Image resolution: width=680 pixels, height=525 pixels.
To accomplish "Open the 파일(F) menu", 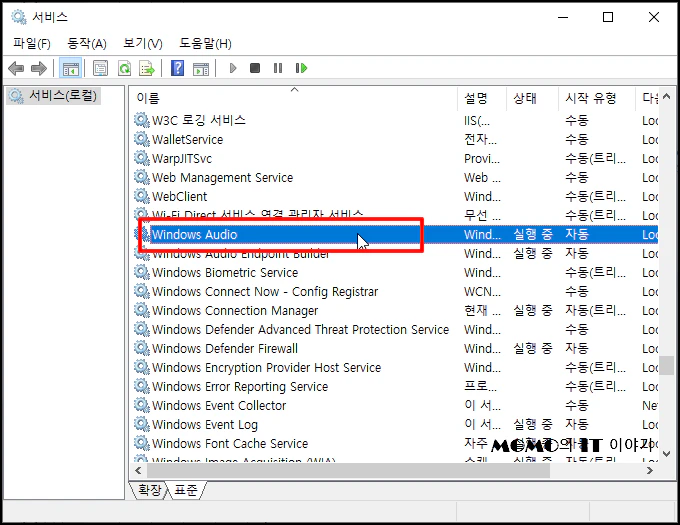I will coord(32,43).
